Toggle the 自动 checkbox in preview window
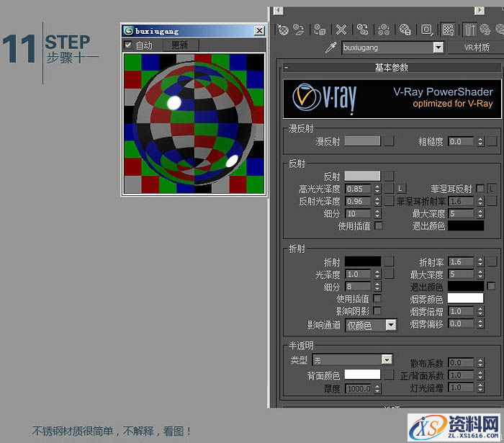Viewport: 504px width, 443px height. coord(128,45)
